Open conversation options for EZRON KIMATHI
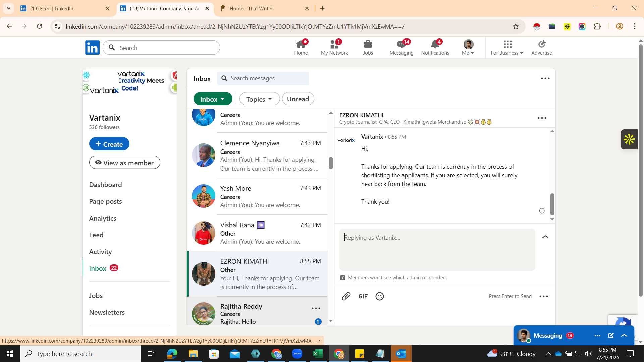The width and height of the screenshot is (644, 362). pos(542,118)
